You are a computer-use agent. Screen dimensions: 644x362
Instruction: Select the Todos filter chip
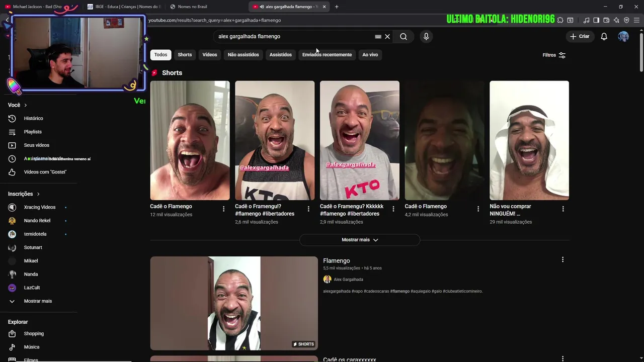160,55
